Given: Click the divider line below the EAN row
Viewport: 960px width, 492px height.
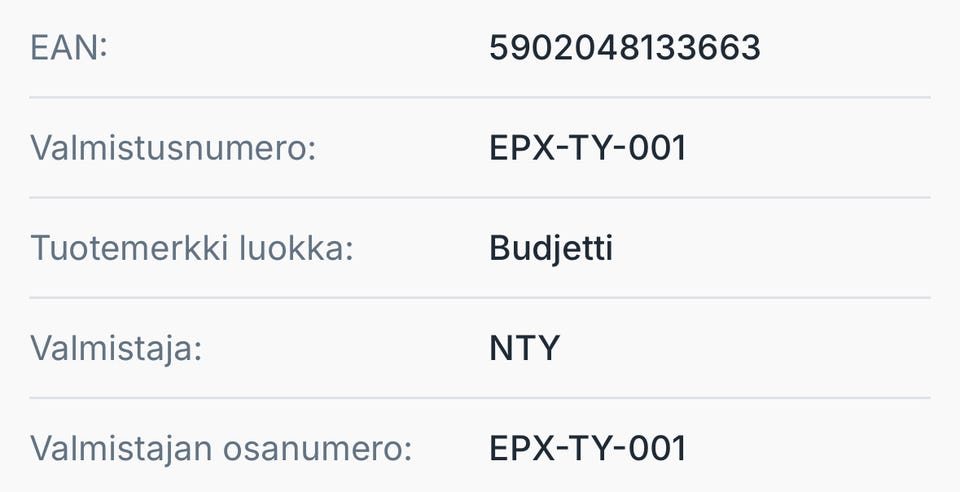Looking at the screenshot, I should coord(480,97).
